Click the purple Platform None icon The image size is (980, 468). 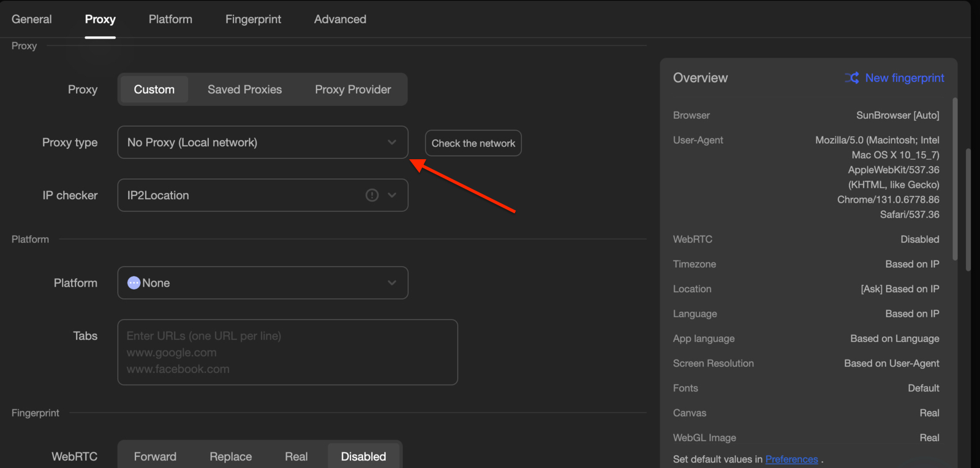point(134,283)
